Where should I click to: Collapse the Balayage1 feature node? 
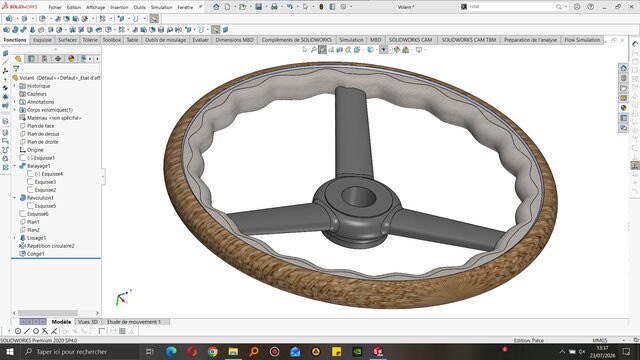[15, 166]
